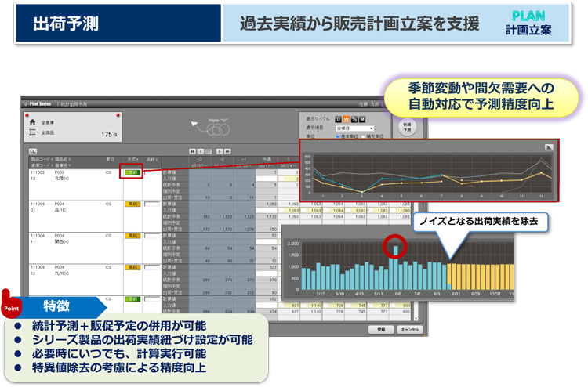Click the 統計予測 row label for 品川DC

pos(172,216)
